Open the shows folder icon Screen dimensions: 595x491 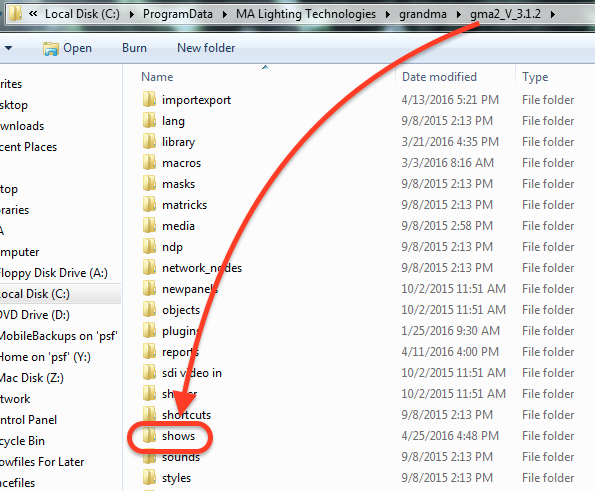[149, 436]
